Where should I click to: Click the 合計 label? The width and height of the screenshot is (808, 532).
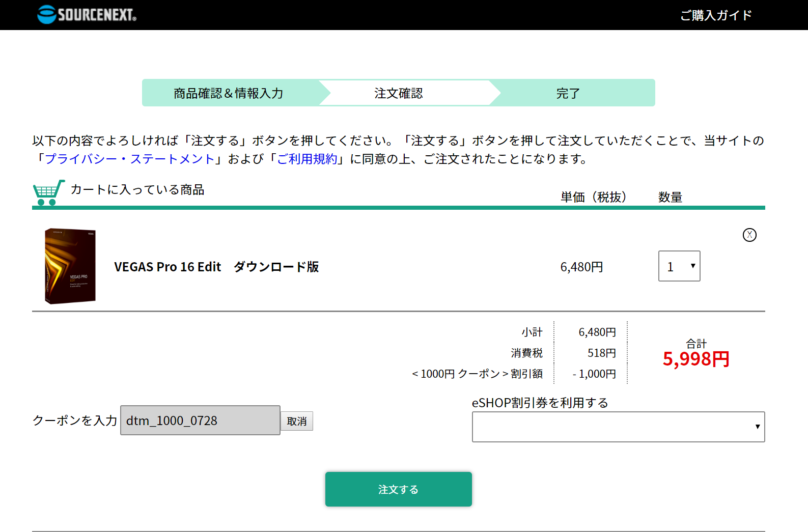696,344
